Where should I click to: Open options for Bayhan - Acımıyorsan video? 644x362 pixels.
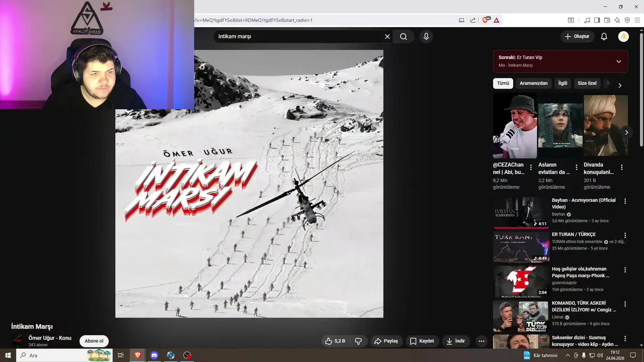[625, 201]
